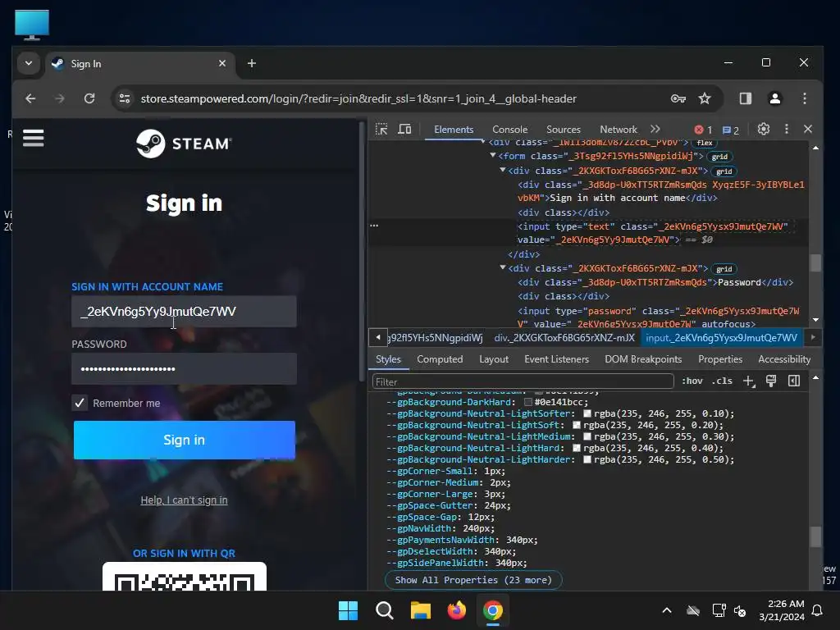View site information icon in address bar
840x630 pixels.
pos(125,98)
